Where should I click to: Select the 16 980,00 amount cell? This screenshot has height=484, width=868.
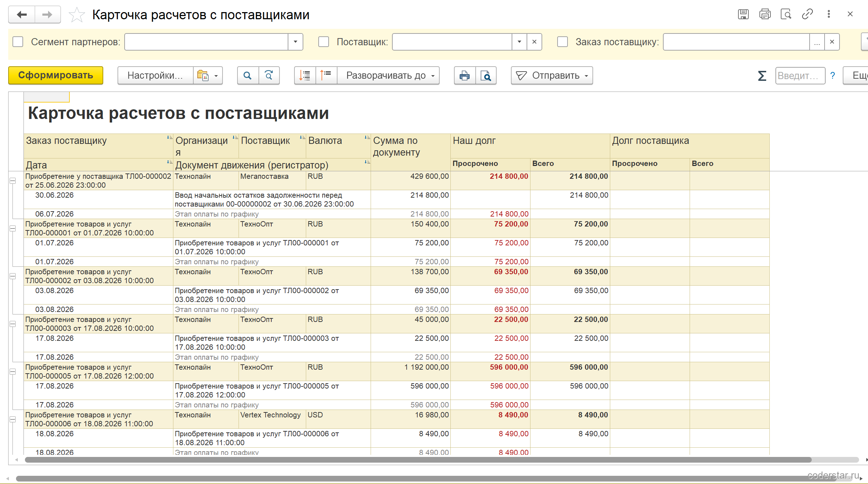tap(411, 419)
